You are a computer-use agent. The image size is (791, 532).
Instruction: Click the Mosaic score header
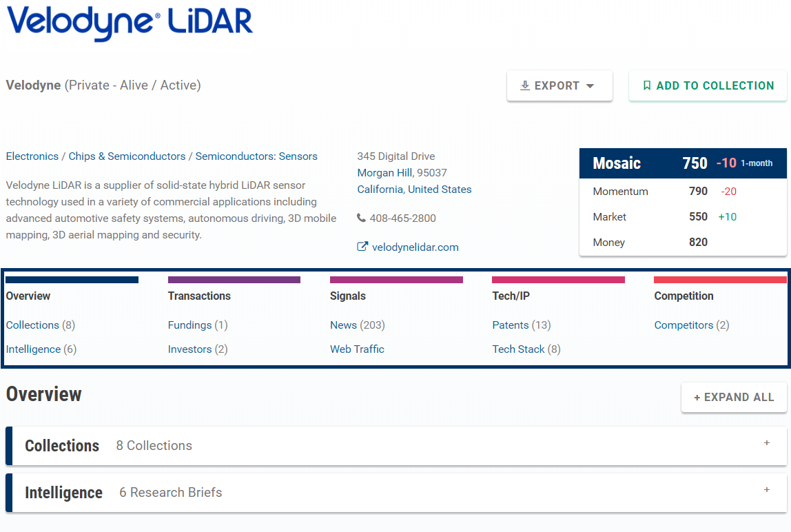pos(683,163)
